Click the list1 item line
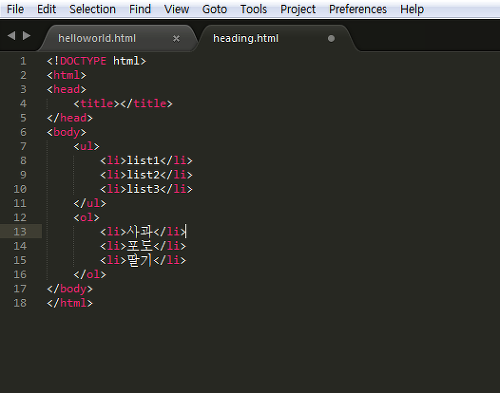500x393 pixels. (146, 161)
